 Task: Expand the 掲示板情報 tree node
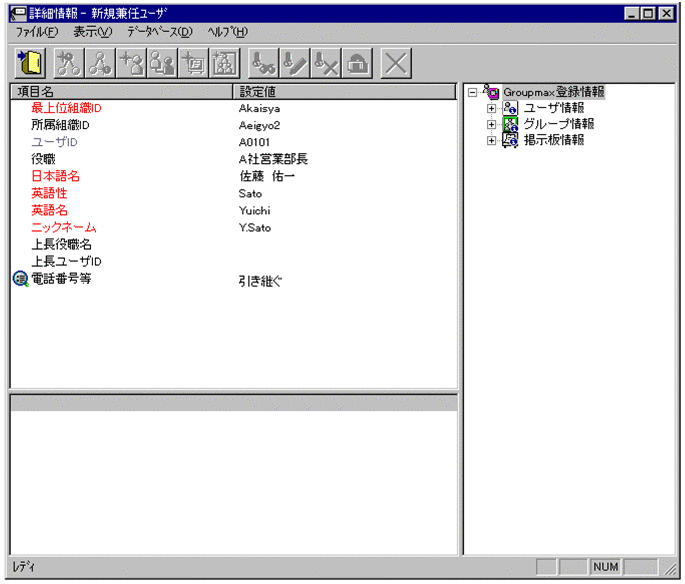click(x=491, y=141)
